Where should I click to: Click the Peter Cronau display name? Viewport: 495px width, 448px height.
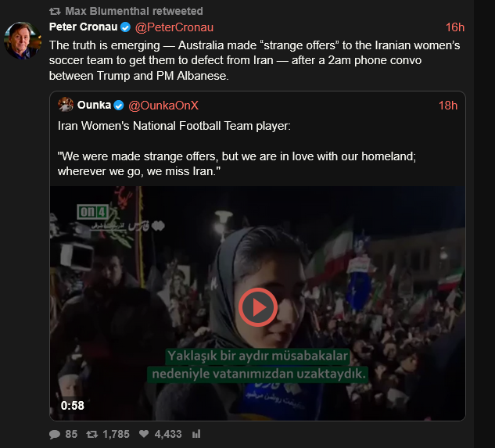point(82,27)
